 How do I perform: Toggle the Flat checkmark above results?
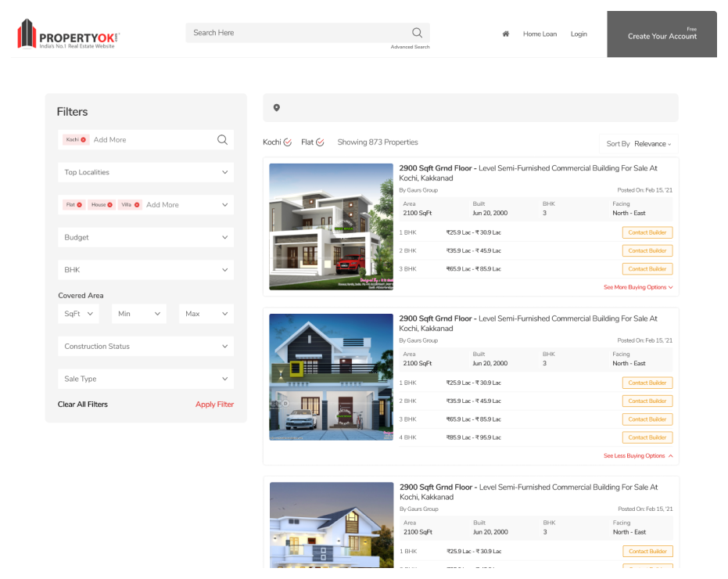(320, 142)
